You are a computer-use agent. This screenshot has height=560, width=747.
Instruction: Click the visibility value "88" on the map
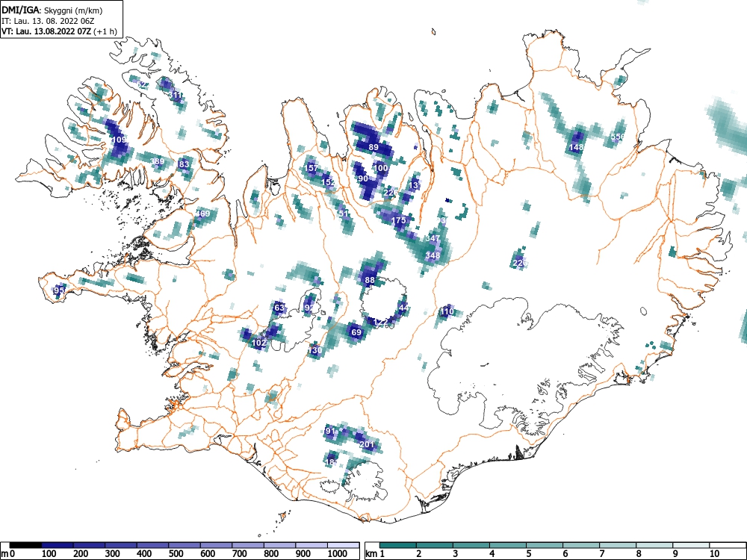click(x=370, y=280)
